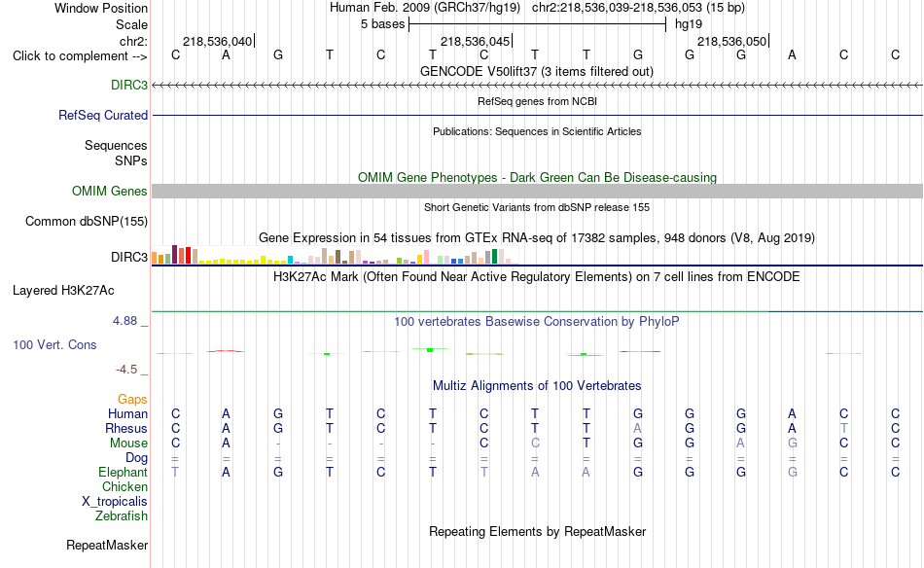Viewport: 924px width, 568px height.
Task: Click the 4.88 PhyloP upper limit value
Action: [x=124, y=321]
